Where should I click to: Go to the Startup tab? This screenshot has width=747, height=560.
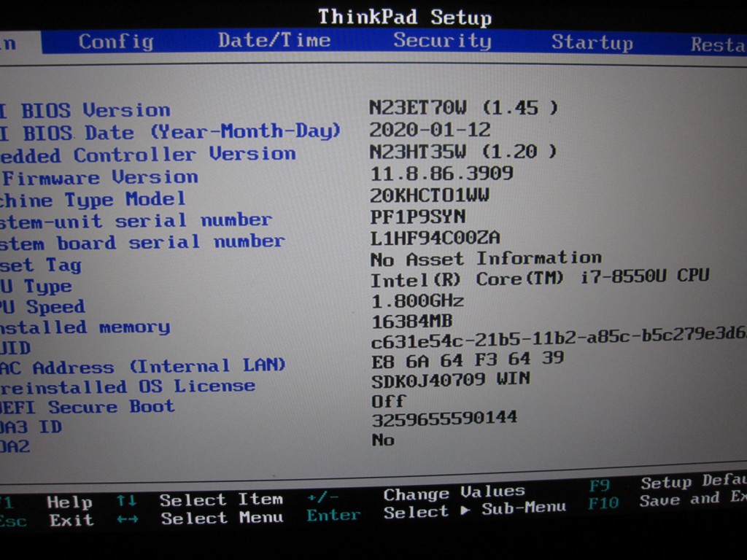pyautogui.click(x=592, y=42)
